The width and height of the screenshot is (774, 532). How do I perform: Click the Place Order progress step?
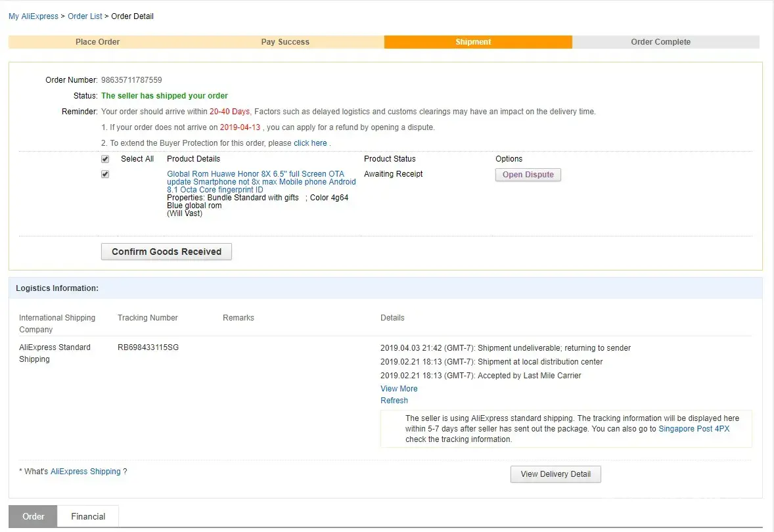pyautogui.click(x=97, y=42)
